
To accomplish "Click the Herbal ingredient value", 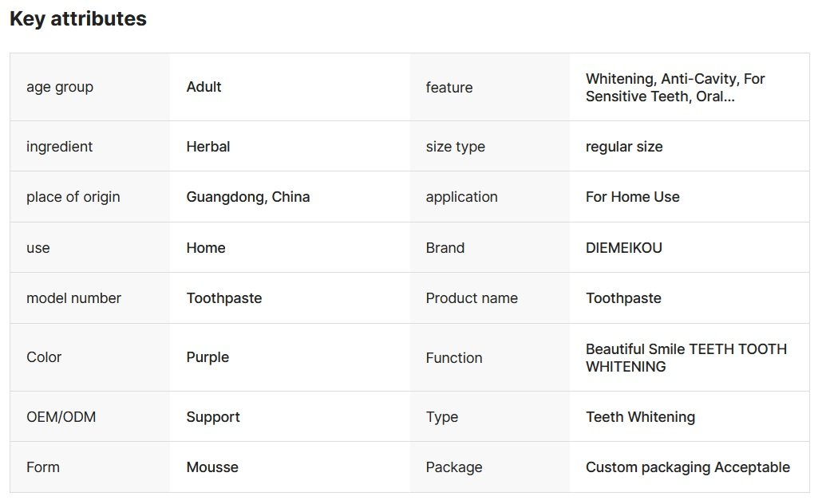I will pyautogui.click(x=208, y=147).
